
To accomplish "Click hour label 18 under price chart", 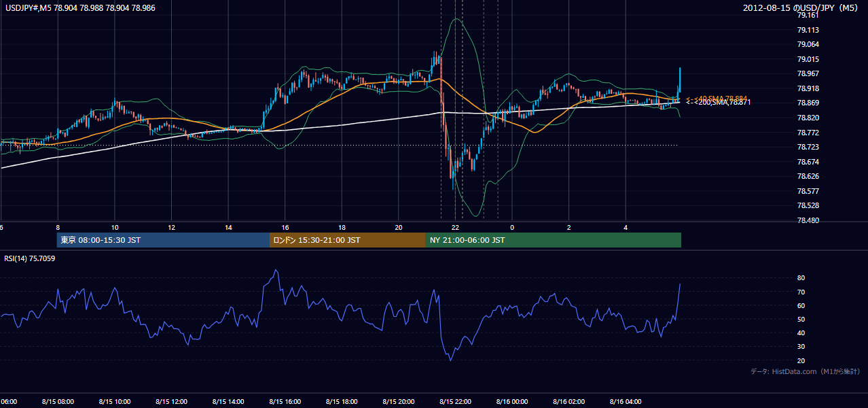I will [x=342, y=228].
